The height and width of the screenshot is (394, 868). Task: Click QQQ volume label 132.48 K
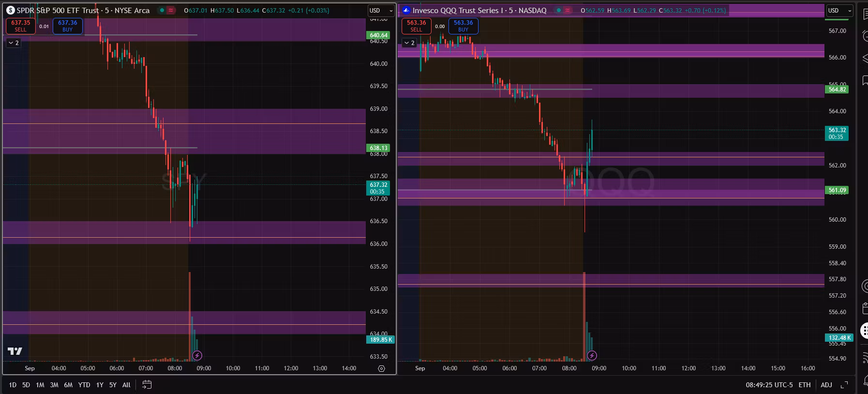[839, 338]
